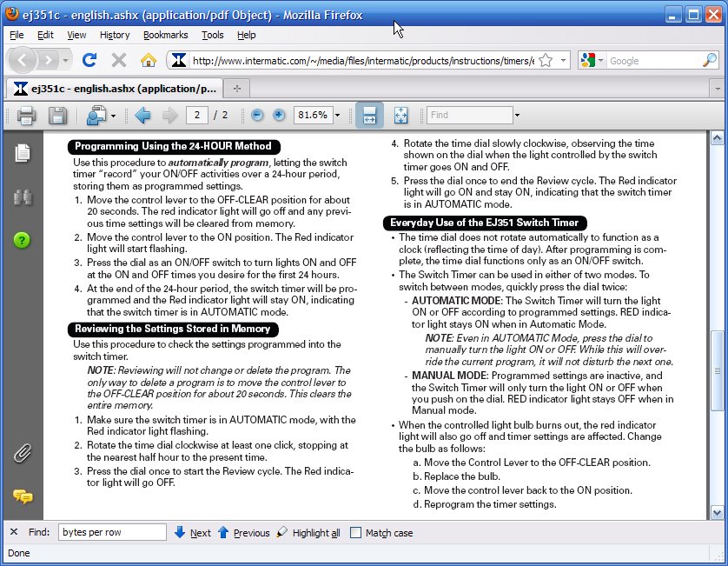The width and height of the screenshot is (728, 566).
Task: Go to the Firefox Home page
Action: (x=149, y=60)
